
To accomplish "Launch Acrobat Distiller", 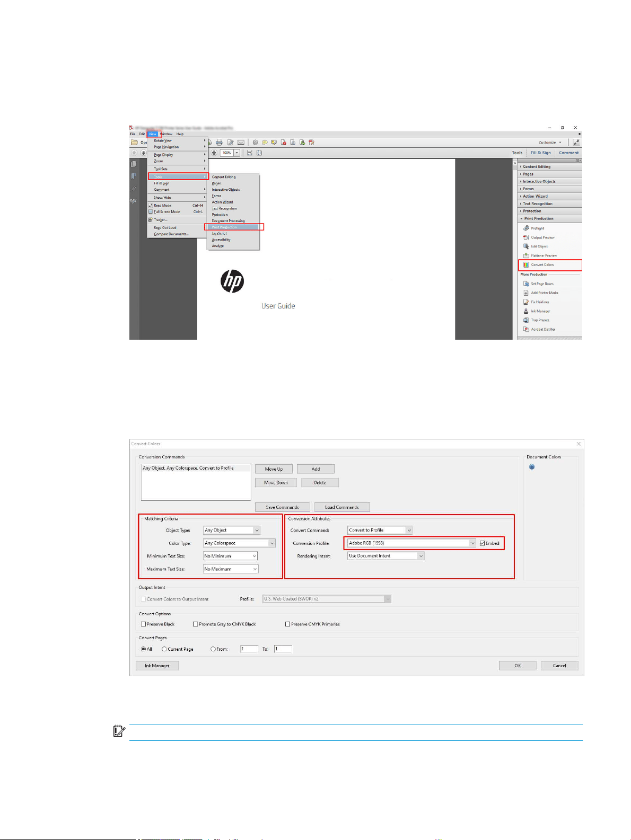I will point(540,329).
